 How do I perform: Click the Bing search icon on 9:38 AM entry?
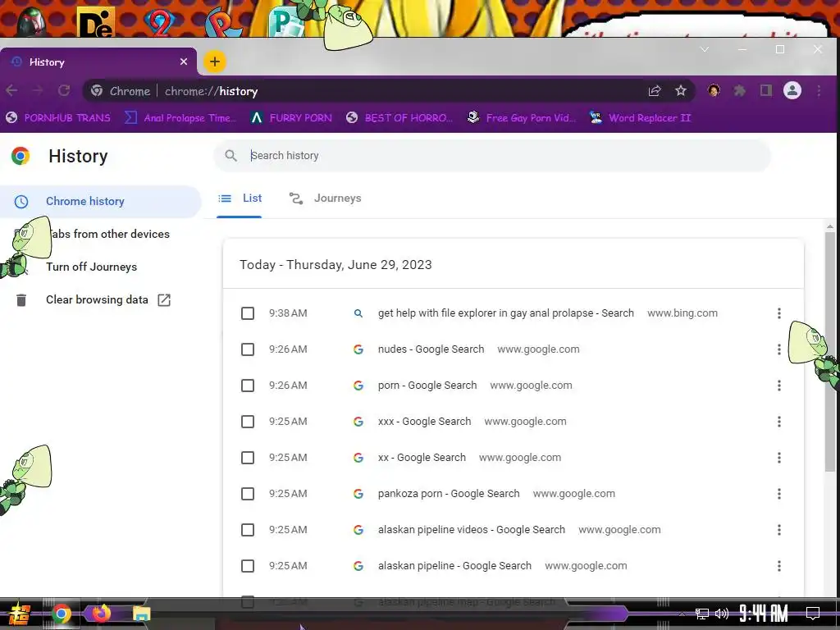(358, 313)
